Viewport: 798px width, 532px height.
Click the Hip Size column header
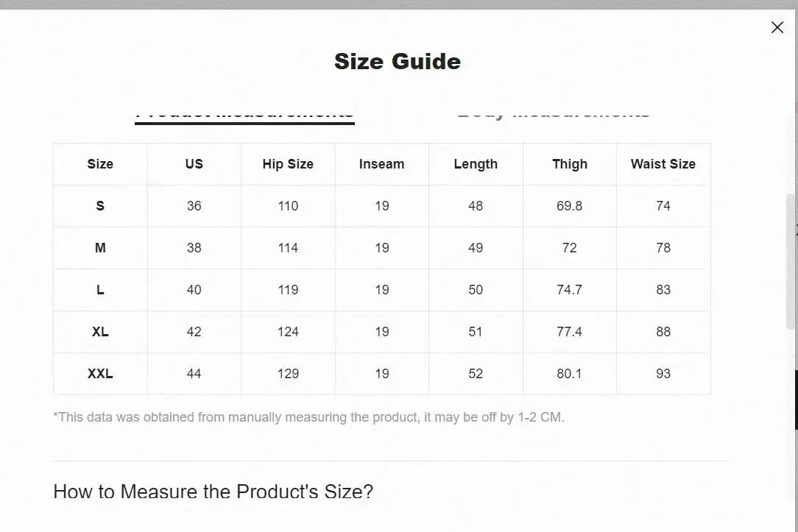pyautogui.click(x=288, y=164)
